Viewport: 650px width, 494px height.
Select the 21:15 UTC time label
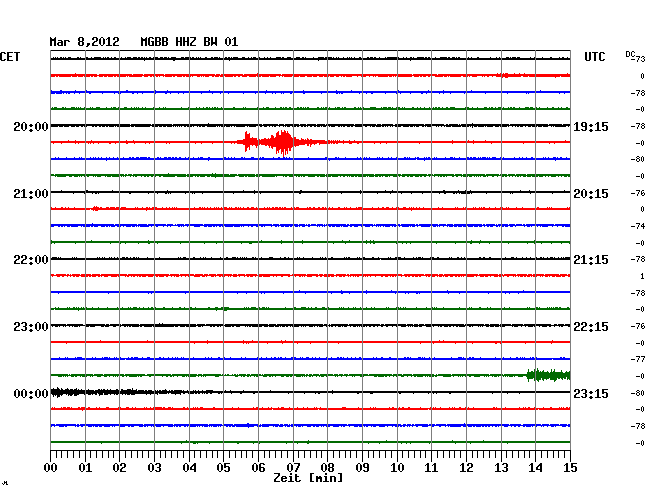point(591,260)
